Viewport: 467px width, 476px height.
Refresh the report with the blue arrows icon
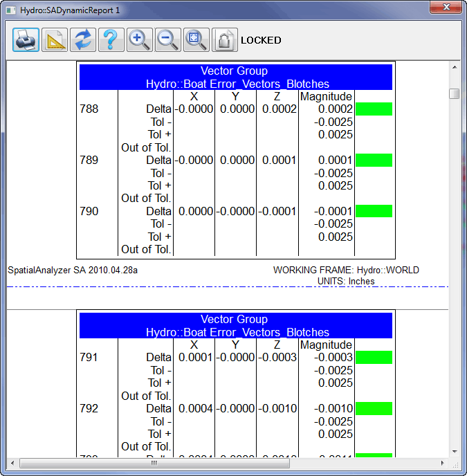tap(83, 39)
